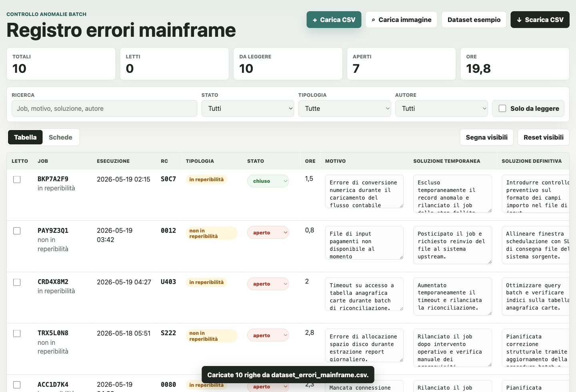Open the Carica immagine button
Image resolution: width=576 pixels, height=392 pixels.
[401, 20]
